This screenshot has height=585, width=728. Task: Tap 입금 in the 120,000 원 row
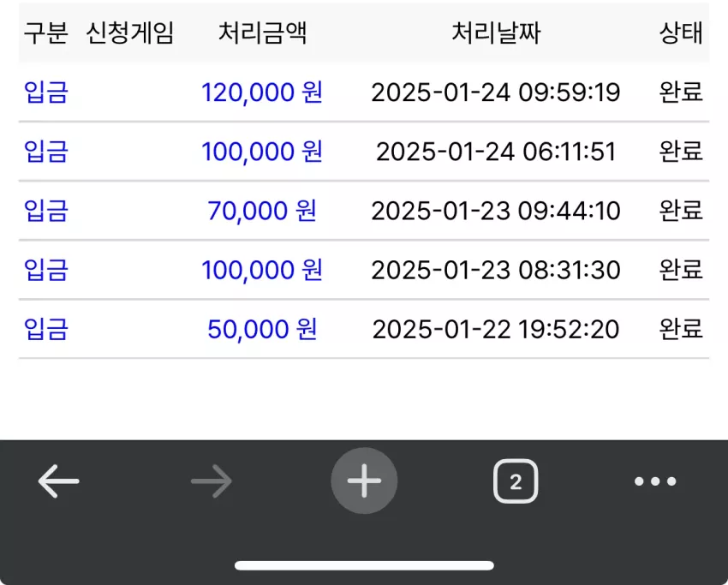click(46, 92)
